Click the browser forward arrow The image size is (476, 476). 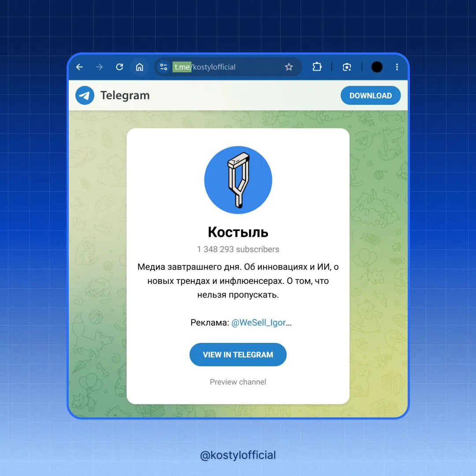pos(99,67)
